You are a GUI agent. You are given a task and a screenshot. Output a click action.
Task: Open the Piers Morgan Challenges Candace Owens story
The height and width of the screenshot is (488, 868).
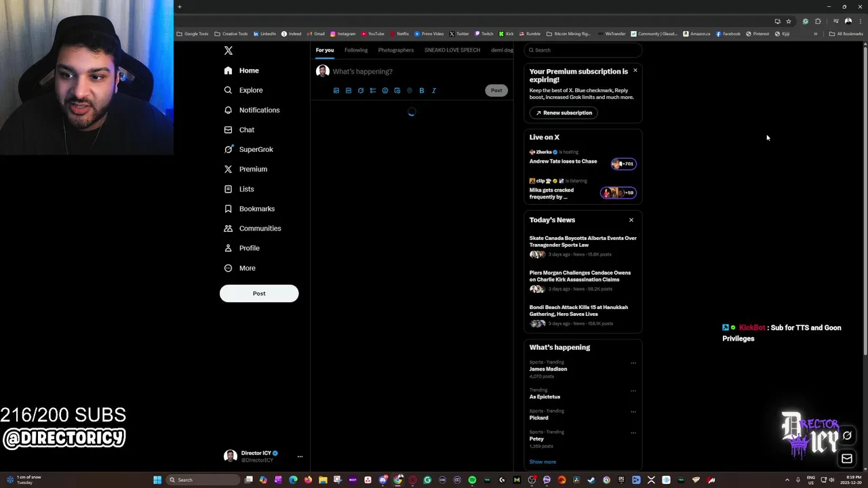pyautogui.click(x=583, y=282)
